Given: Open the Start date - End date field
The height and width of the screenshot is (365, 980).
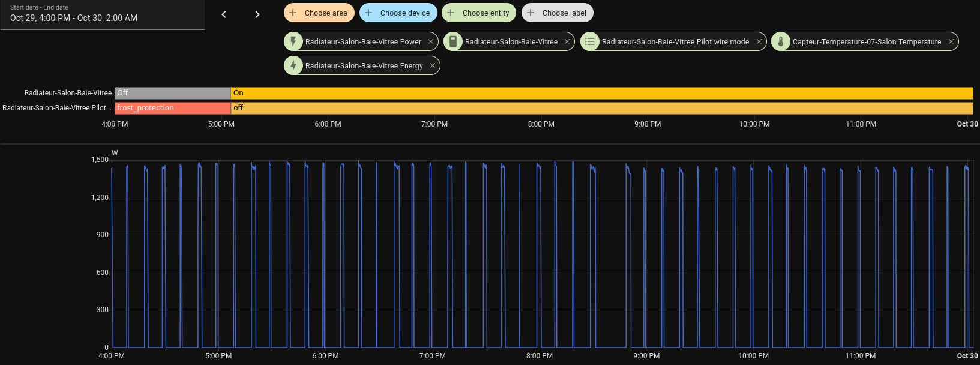Looking at the screenshot, I should pyautogui.click(x=102, y=14).
